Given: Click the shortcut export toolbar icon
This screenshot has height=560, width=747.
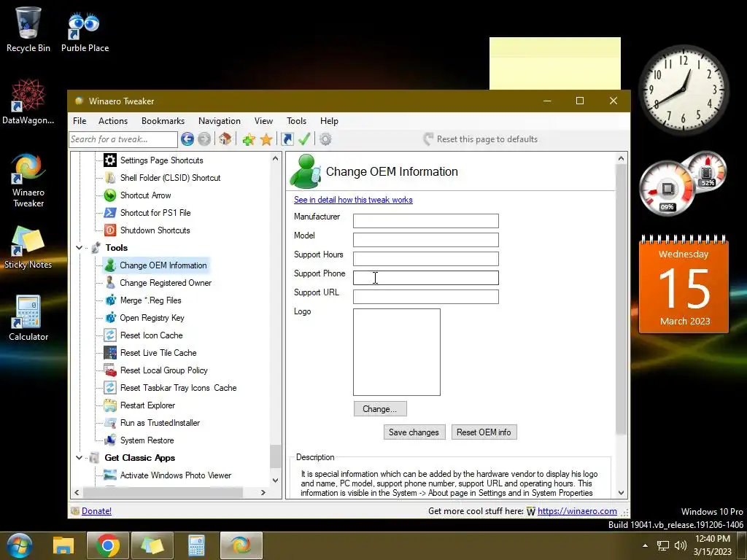Looking at the screenshot, I should 287,139.
